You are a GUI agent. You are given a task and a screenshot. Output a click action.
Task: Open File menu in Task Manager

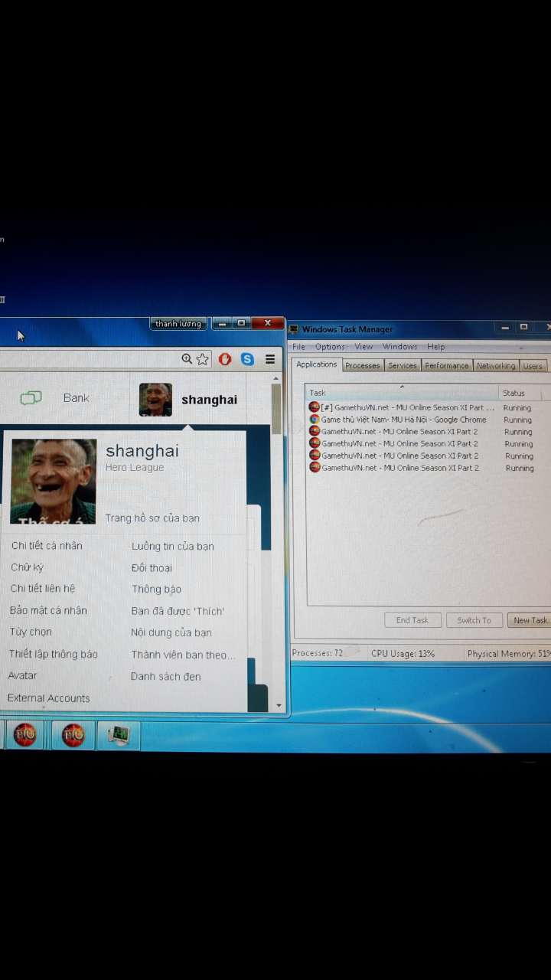(298, 347)
